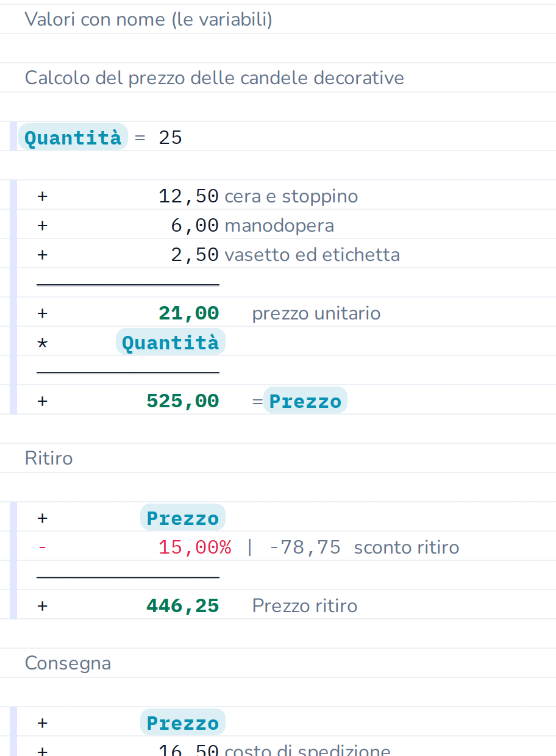556x756 pixels.
Task: Select the costo di spedizione amount
Action: pos(188,750)
